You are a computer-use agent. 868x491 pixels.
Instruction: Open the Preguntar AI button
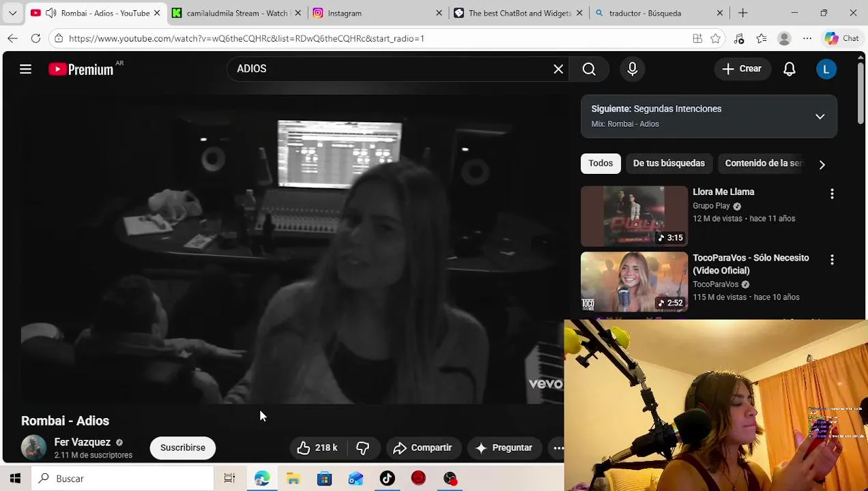pyautogui.click(x=504, y=448)
